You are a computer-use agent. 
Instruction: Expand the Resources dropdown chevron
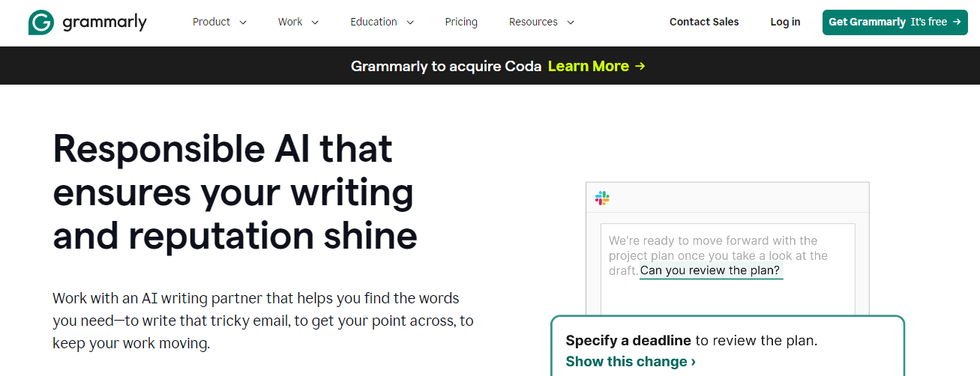(571, 22)
